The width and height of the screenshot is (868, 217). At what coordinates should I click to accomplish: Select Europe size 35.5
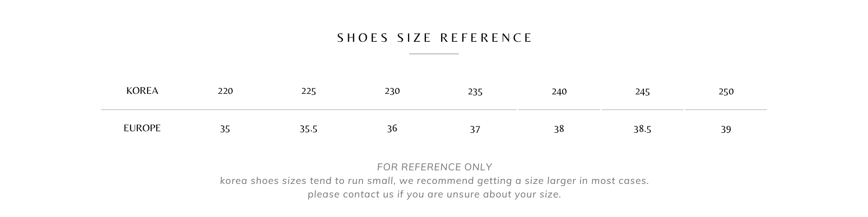309,129
